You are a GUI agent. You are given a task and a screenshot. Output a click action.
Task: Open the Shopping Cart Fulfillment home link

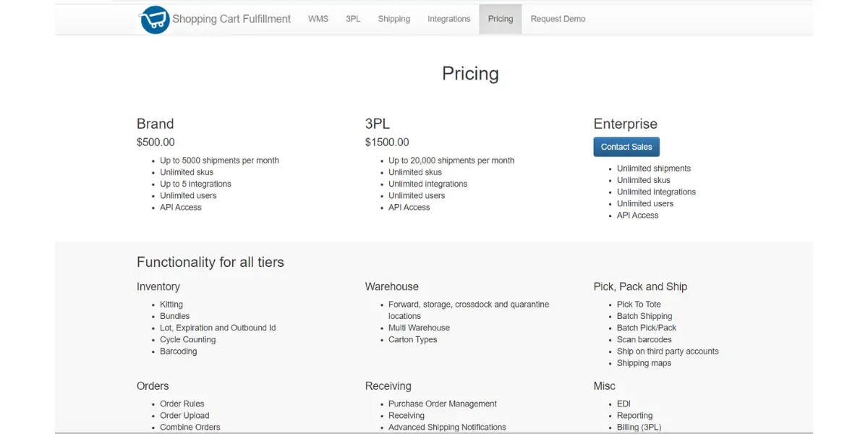tap(231, 19)
